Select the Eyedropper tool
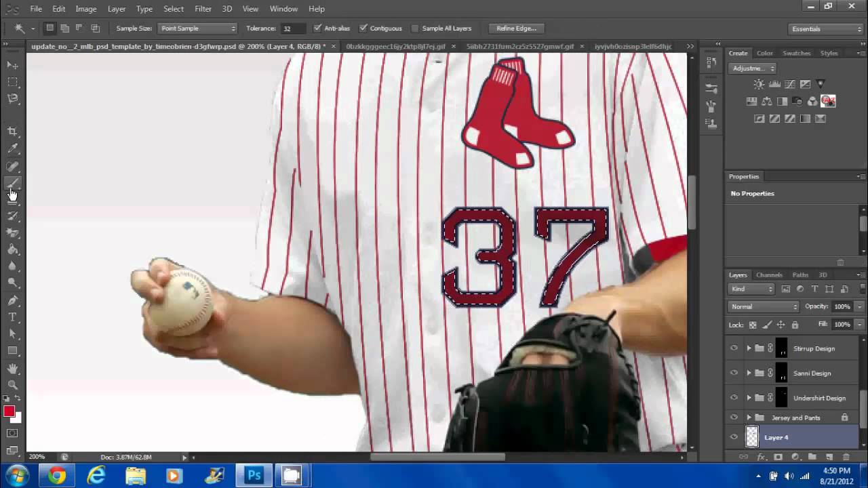Image resolution: width=868 pixels, height=488 pixels. [12, 148]
